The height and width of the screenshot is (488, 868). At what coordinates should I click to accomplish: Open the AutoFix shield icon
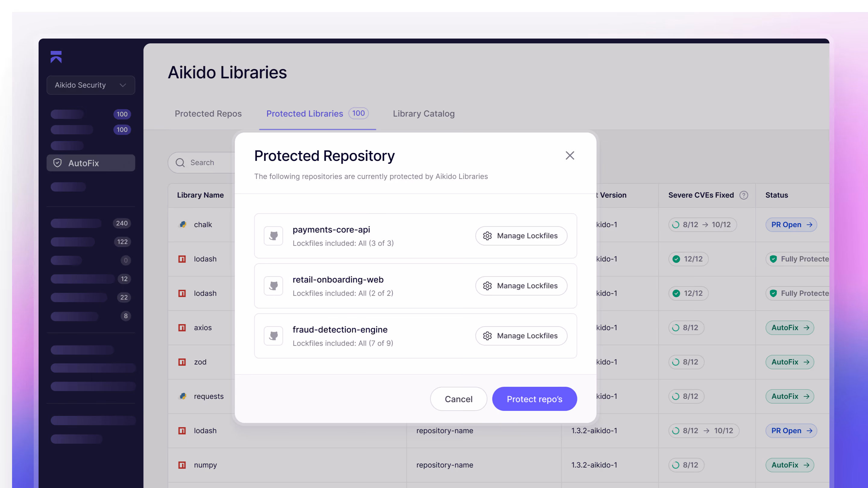point(58,163)
